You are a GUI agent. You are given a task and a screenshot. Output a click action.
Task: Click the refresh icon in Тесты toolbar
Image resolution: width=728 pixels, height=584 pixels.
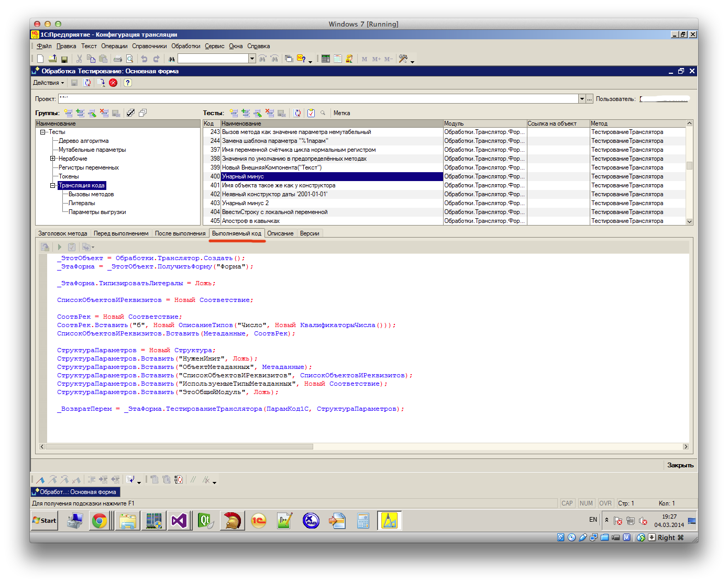pyautogui.click(x=297, y=113)
